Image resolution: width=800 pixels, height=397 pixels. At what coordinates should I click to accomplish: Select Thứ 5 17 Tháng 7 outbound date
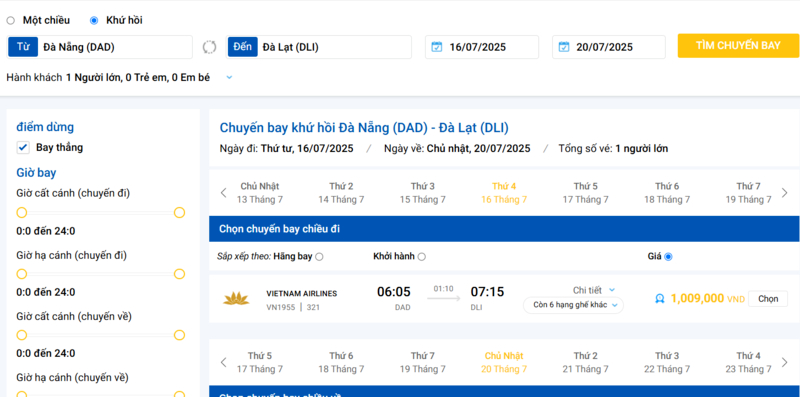click(586, 193)
